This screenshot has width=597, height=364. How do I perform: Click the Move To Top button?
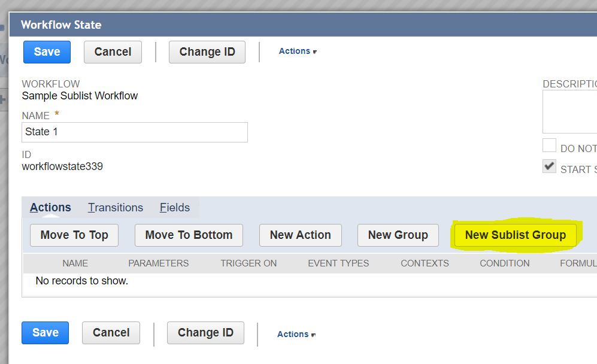coord(74,235)
